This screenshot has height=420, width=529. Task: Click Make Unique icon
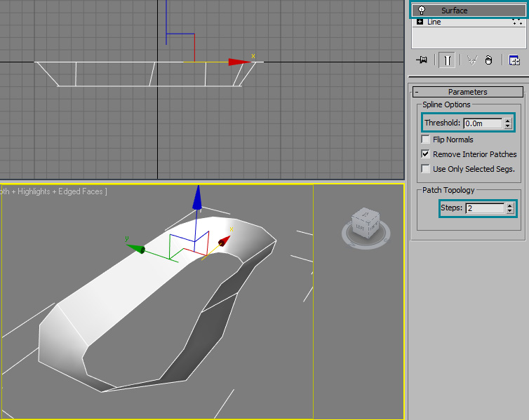pos(472,60)
